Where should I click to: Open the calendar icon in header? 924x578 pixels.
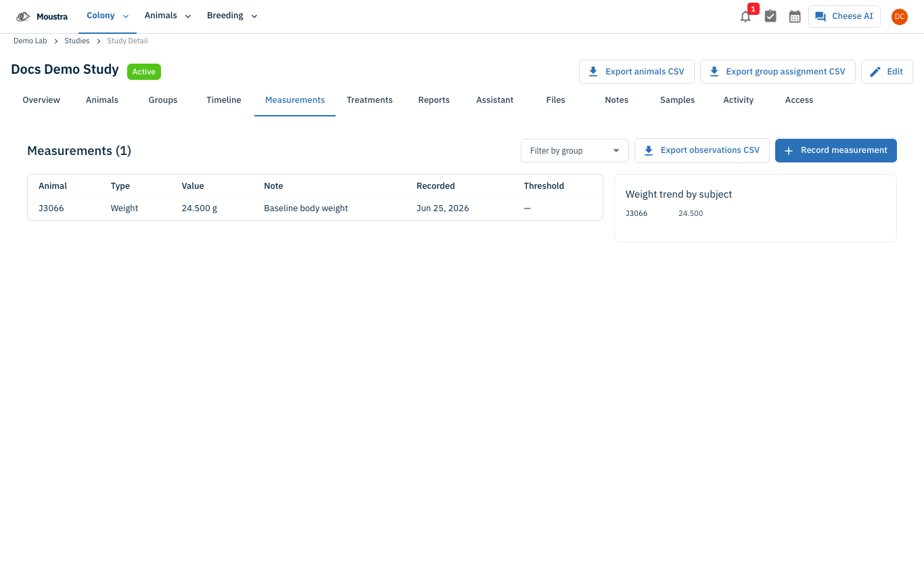coord(795,16)
